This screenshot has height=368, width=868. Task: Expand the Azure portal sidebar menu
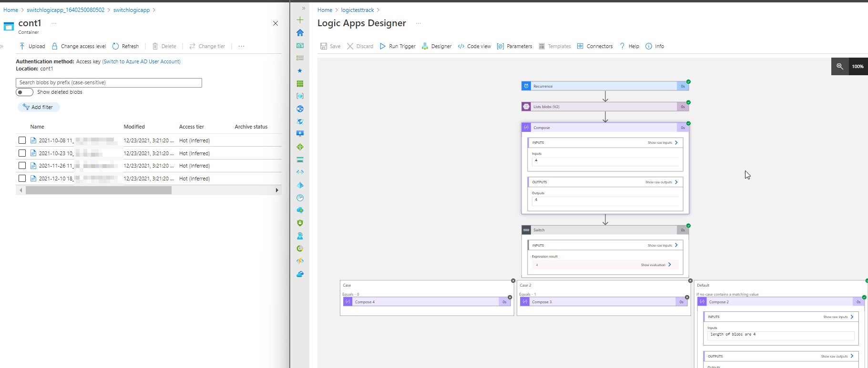(303, 9)
